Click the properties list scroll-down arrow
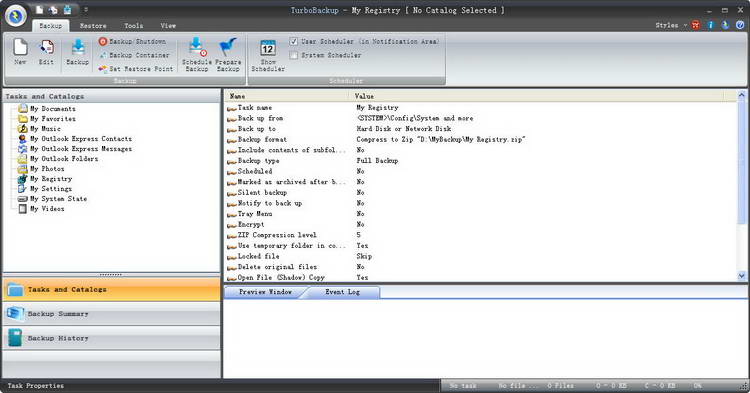 pyautogui.click(x=741, y=276)
